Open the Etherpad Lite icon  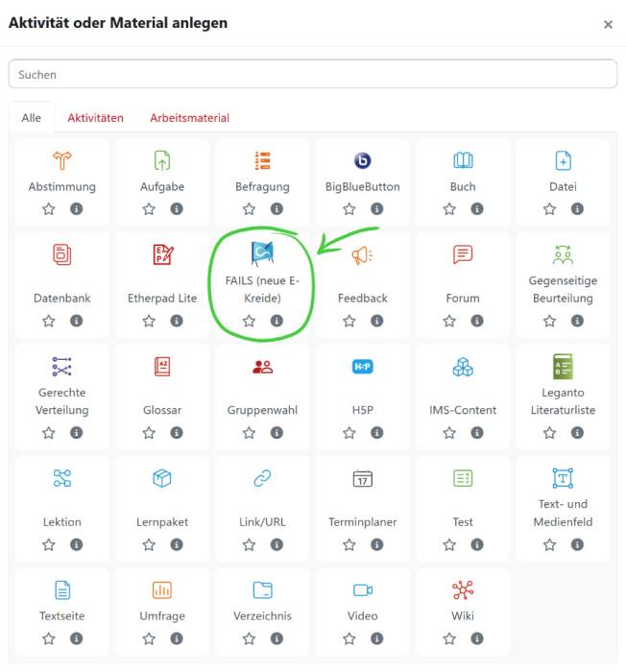click(162, 254)
